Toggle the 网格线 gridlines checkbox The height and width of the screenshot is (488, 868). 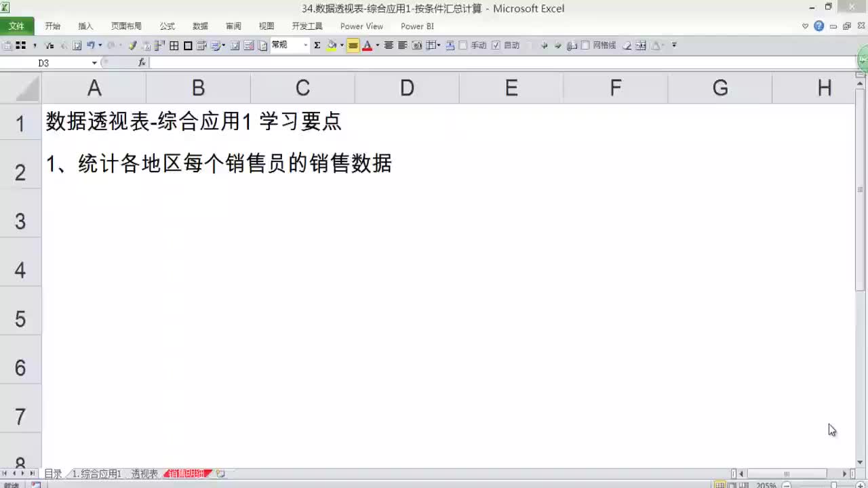[585, 45]
